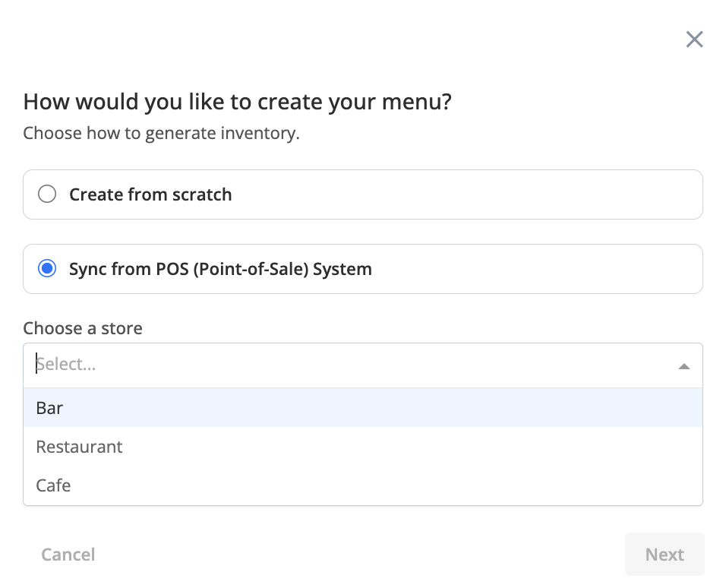
Task: Select the Sync from POS radio button
Action: point(47,269)
